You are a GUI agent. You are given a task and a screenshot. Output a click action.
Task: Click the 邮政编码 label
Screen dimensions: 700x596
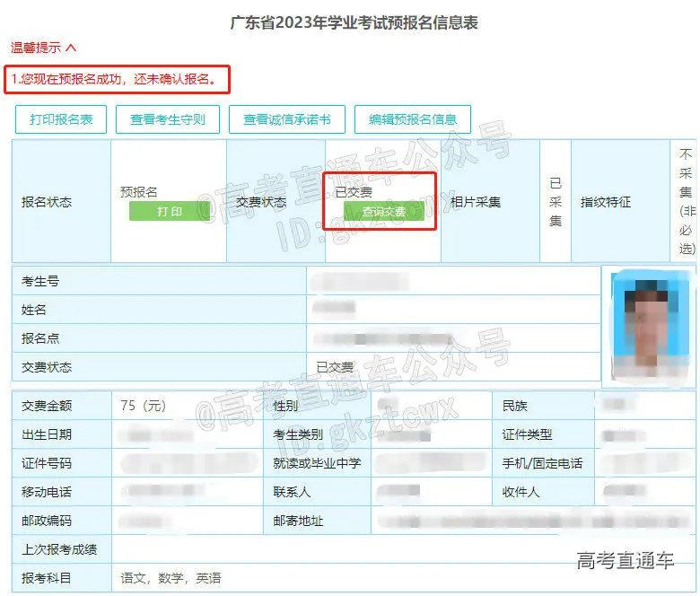click(x=47, y=521)
